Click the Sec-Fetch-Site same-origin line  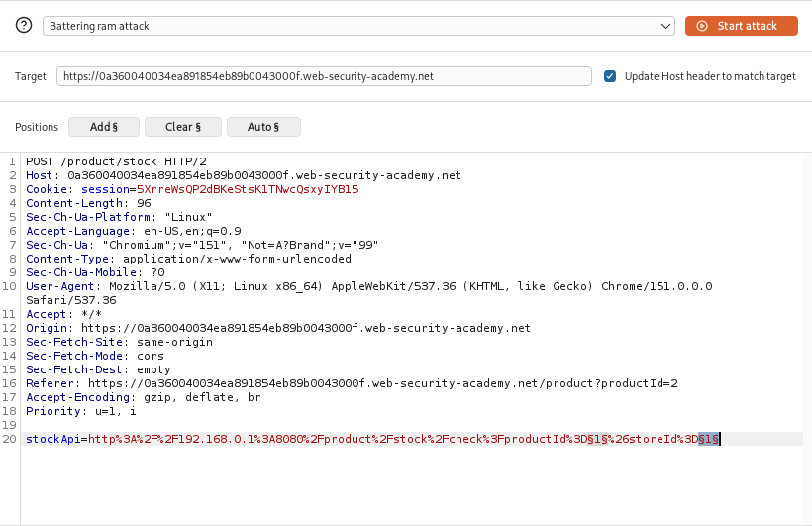(x=119, y=342)
